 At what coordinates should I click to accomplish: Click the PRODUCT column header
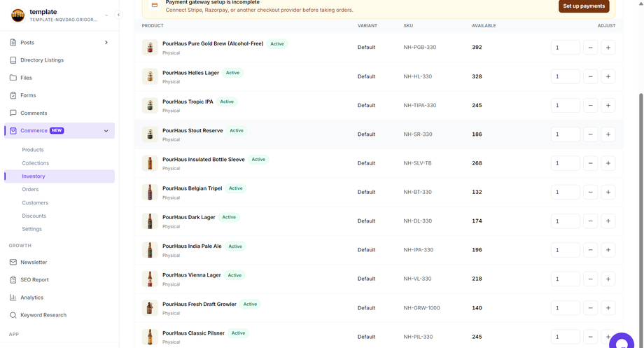coord(153,25)
